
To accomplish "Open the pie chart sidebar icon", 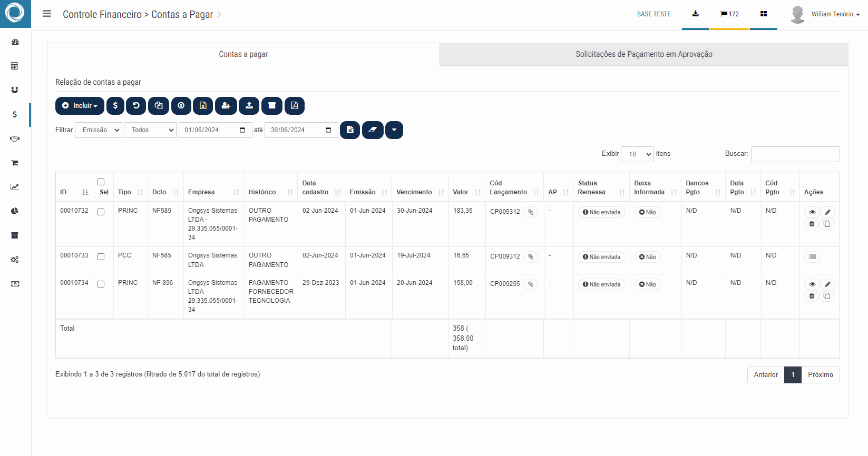I will point(15,211).
